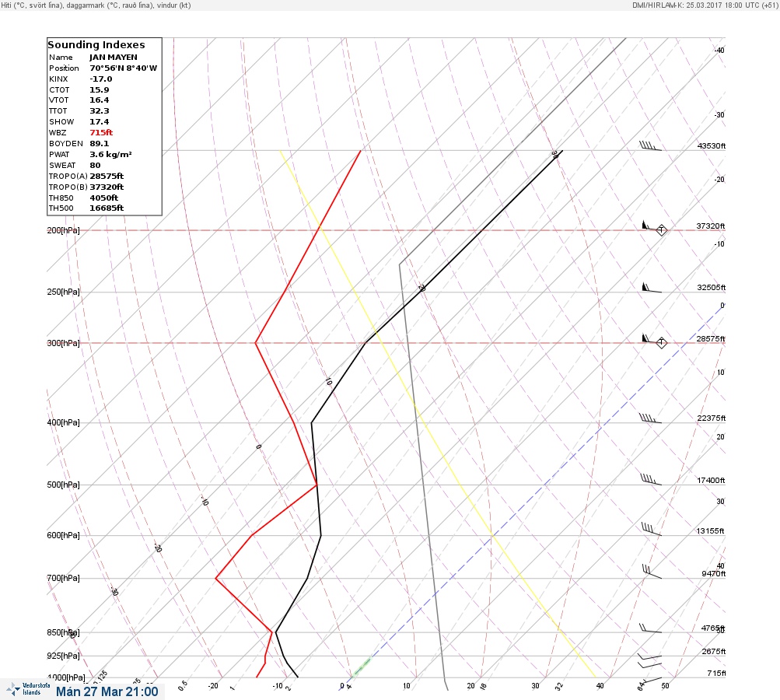The image size is (780, 700).
Task: Click the 22375ft height label
Action: [712, 418]
